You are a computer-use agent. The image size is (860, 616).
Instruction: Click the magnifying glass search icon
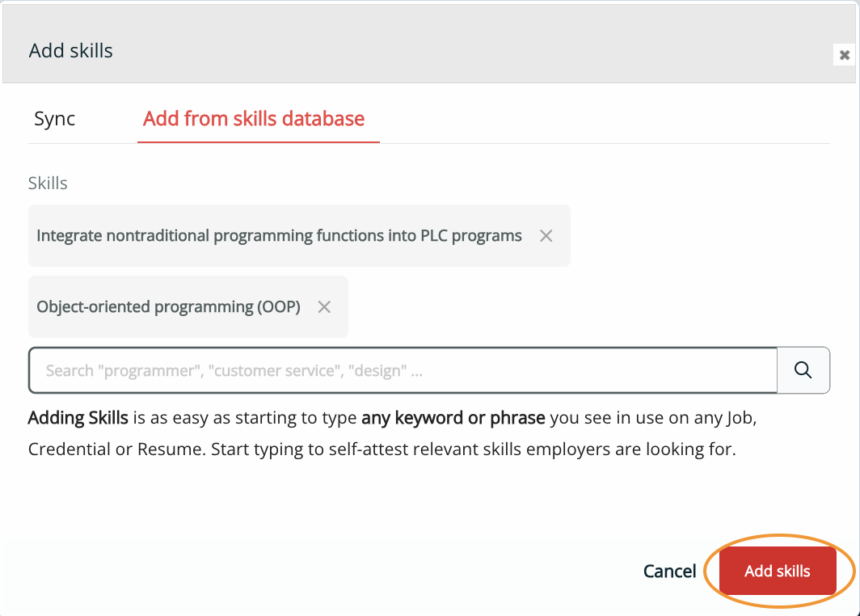click(803, 370)
